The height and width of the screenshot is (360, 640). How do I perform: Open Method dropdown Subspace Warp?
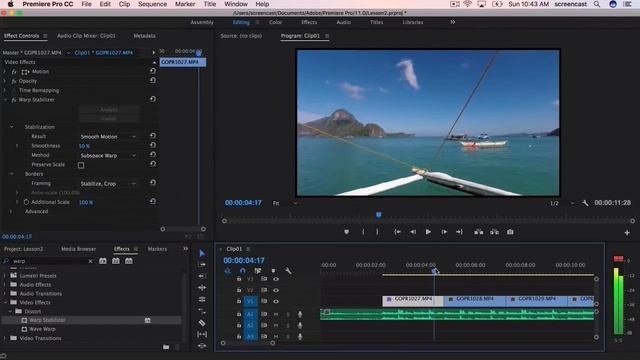[x=108, y=156]
